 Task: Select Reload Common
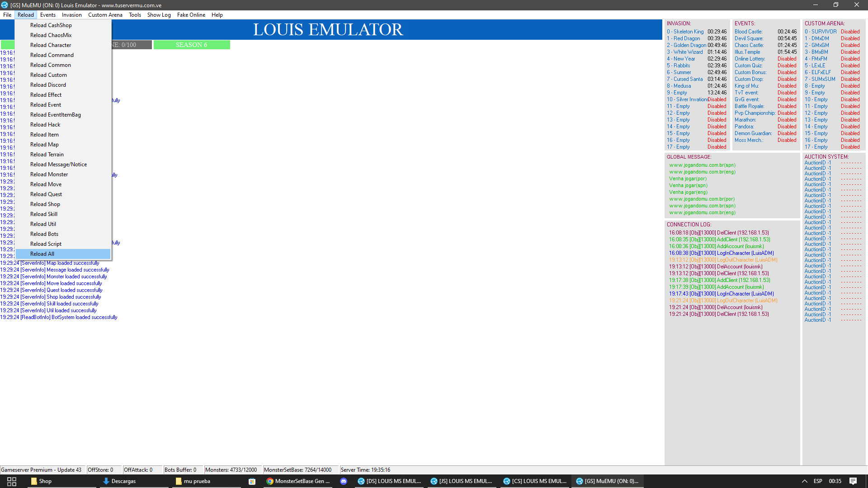[x=63, y=65]
